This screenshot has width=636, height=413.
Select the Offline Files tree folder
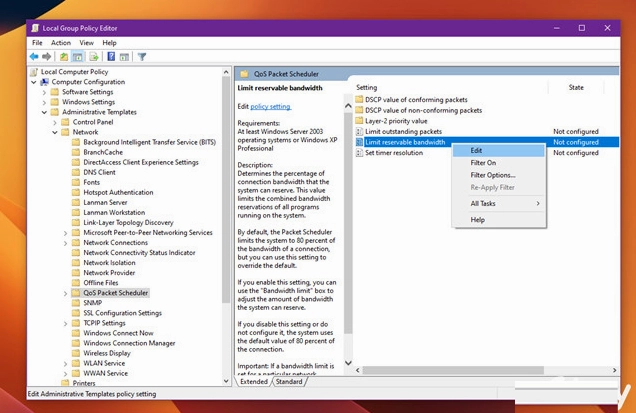(101, 283)
